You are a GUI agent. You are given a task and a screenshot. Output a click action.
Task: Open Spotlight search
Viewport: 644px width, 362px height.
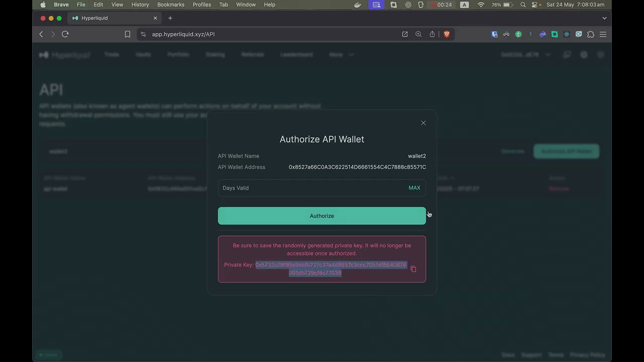click(x=523, y=5)
